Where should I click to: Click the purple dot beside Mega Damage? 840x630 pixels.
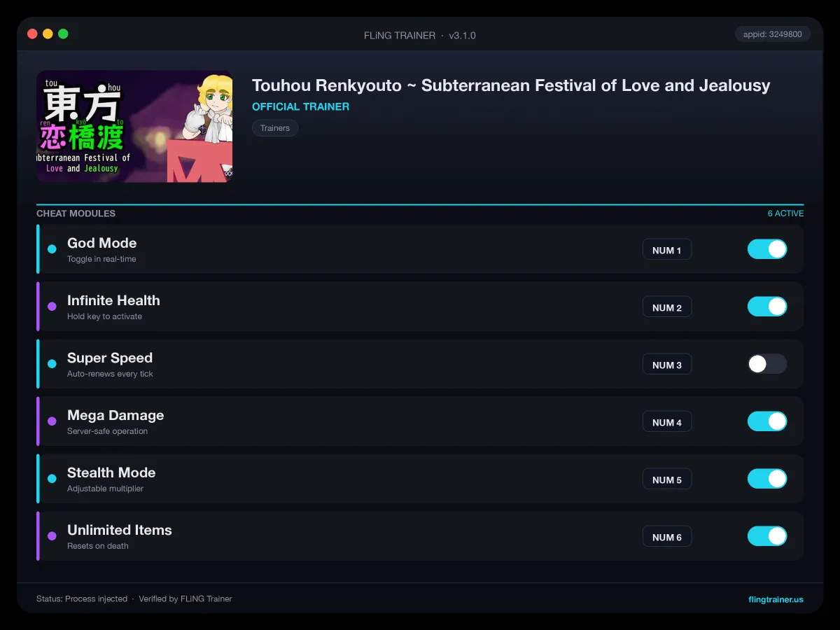coord(52,421)
